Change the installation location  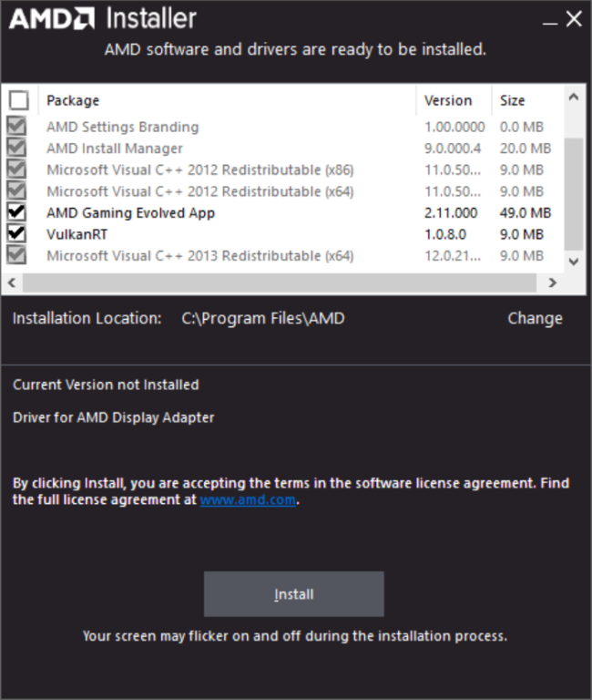click(535, 318)
